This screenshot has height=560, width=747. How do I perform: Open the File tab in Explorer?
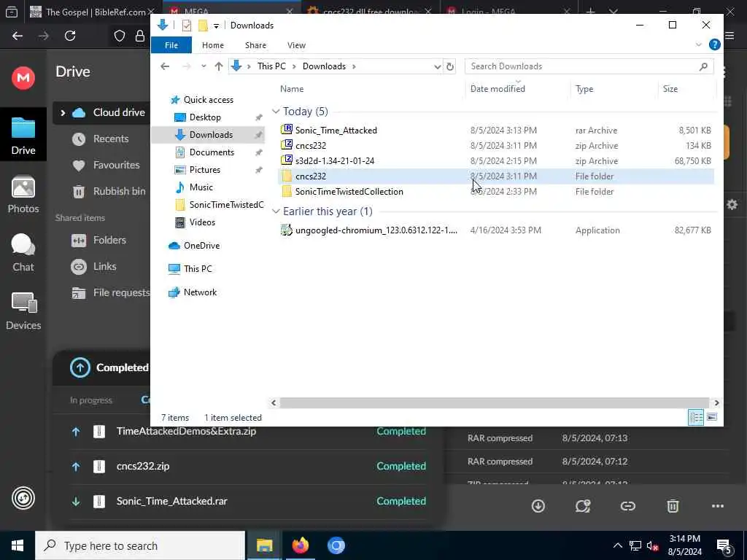click(x=171, y=45)
